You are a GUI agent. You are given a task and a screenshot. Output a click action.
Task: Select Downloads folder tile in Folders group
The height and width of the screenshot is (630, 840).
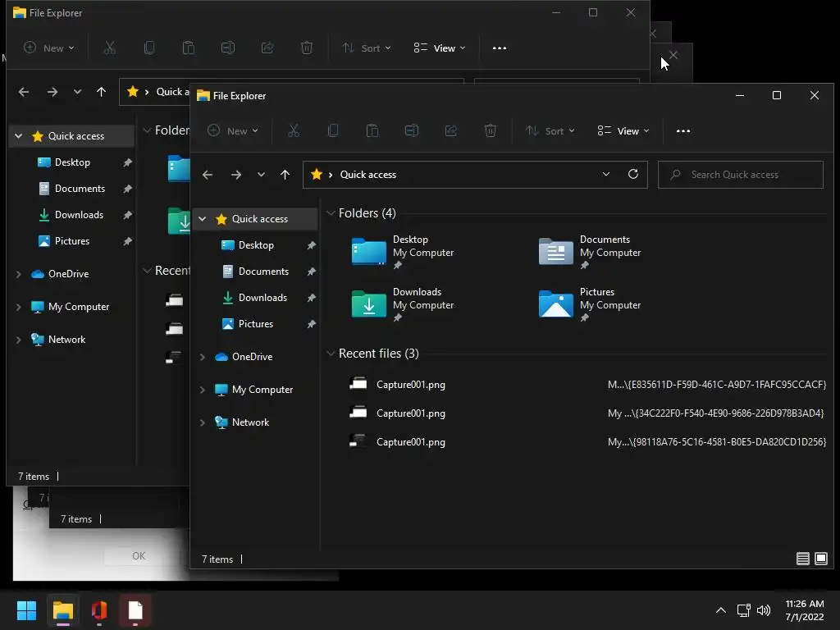pos(403,304)
